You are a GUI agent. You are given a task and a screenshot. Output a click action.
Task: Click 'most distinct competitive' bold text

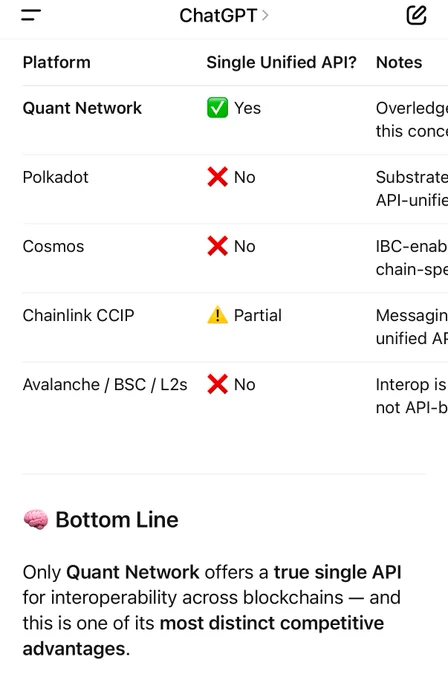[x=272, y=623]
